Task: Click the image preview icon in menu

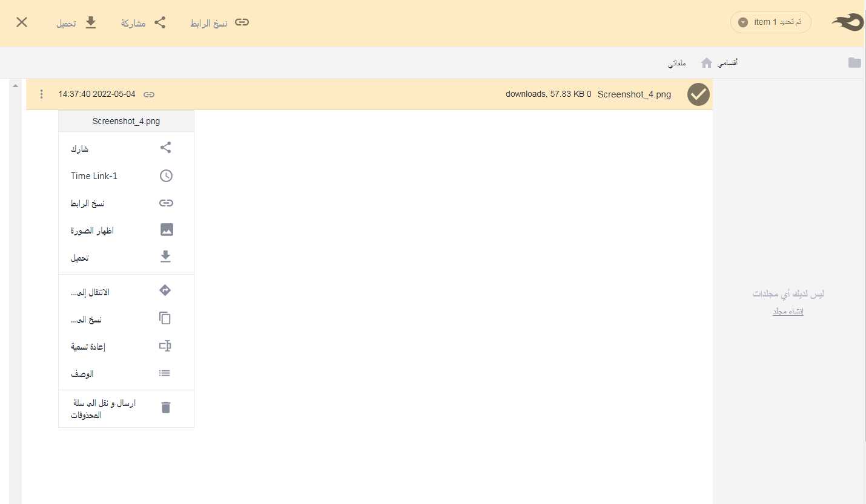Action: (x=167, y=230)
